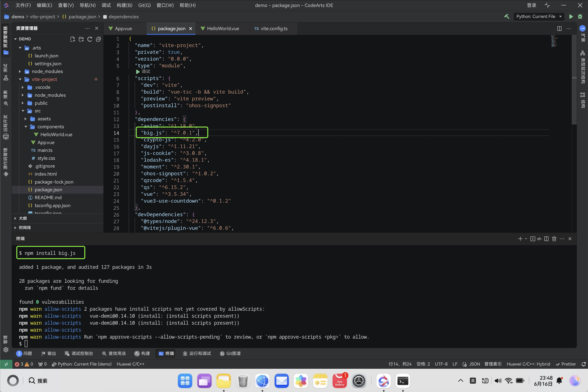
Task: Collapse the vite-project folder
Action: pos(20,79)
